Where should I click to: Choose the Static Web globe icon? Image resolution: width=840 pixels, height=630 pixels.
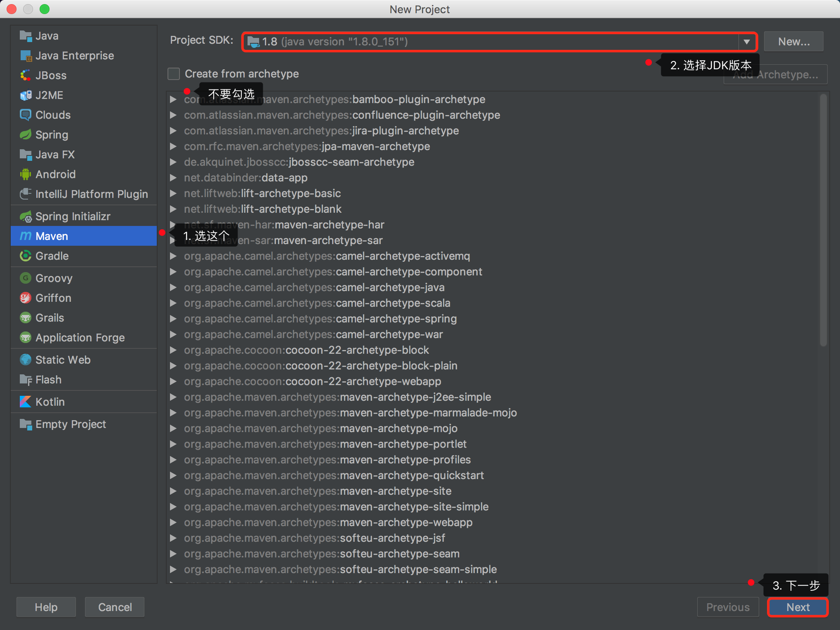[x=26, y=360]
